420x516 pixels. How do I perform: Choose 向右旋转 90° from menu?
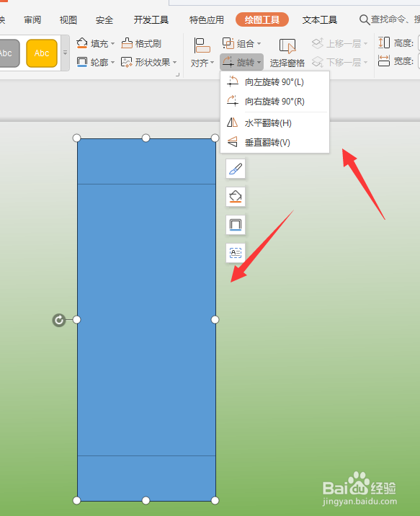tap(274, 101)
